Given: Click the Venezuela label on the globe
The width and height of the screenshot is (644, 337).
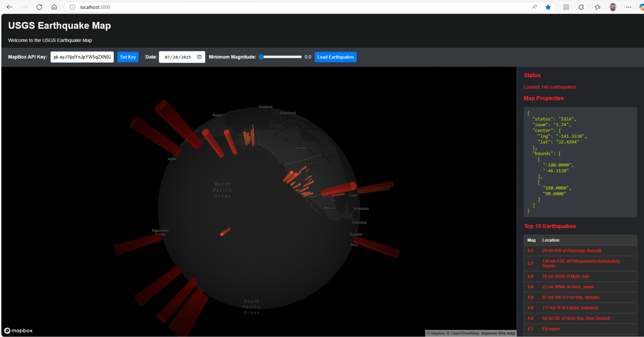Looking at the screenshot, I should tap(361, 208).
